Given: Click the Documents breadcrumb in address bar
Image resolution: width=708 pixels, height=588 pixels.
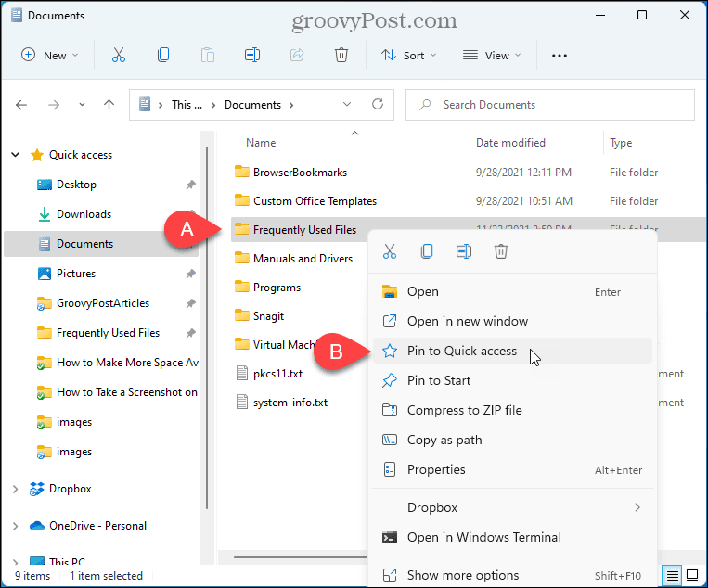Looking at the screenshot, I should coord(252,105).
